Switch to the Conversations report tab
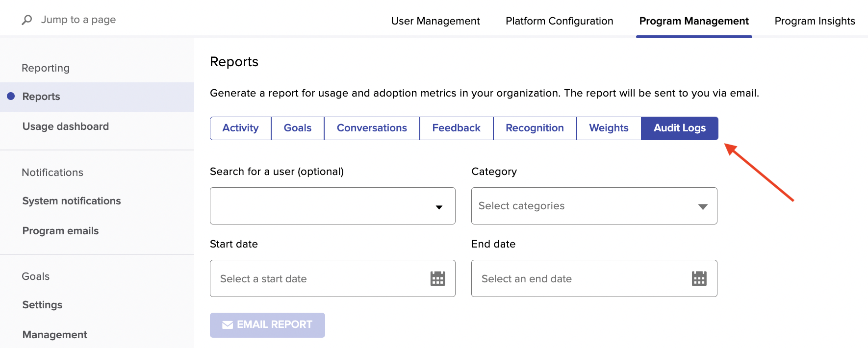 tap(372, 128)
